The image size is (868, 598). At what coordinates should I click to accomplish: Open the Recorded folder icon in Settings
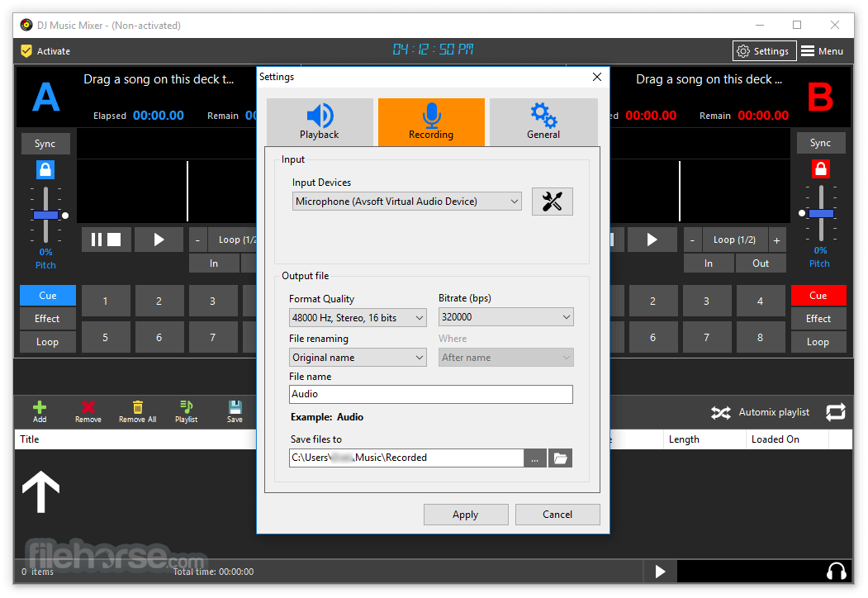[x=560, y=458]
